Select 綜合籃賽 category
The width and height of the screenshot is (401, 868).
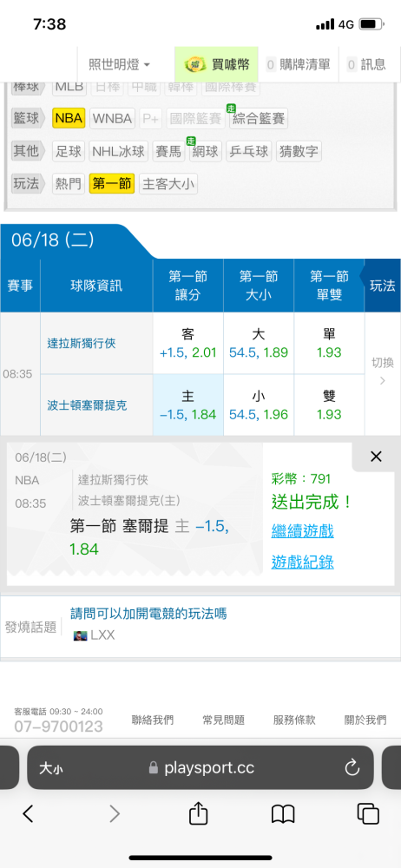[x=258, y=118]
